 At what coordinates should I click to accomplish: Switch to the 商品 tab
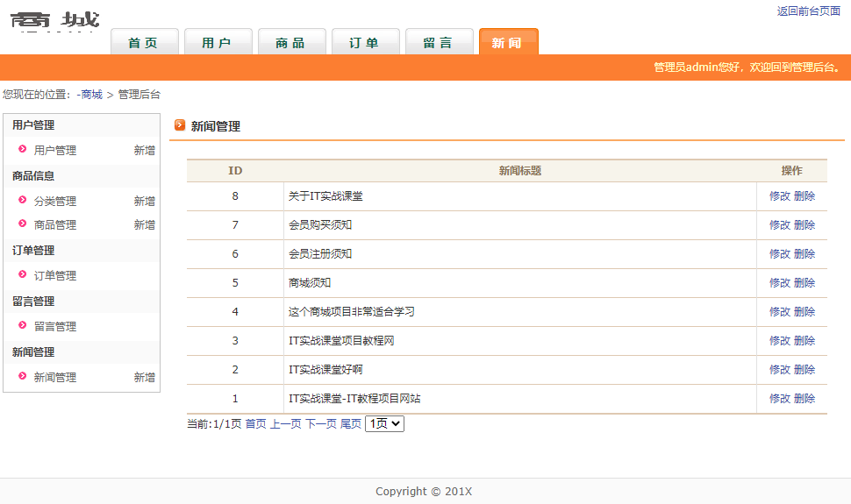coord(292,42)
